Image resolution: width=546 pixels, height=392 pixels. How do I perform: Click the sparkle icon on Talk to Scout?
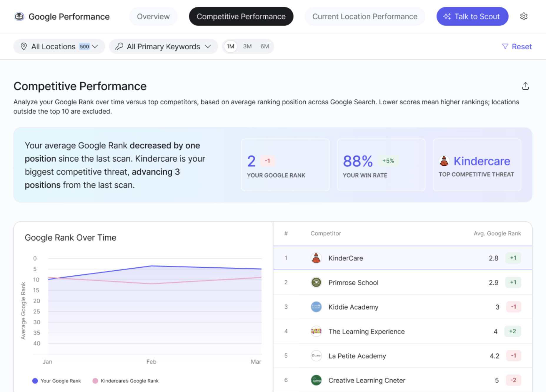pyautogui.click(x=447, y=16)
